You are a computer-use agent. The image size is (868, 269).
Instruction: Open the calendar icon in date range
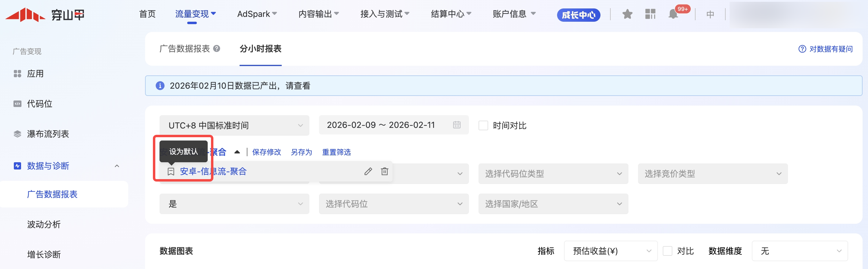pyautogui.click(x=457, y=125)
